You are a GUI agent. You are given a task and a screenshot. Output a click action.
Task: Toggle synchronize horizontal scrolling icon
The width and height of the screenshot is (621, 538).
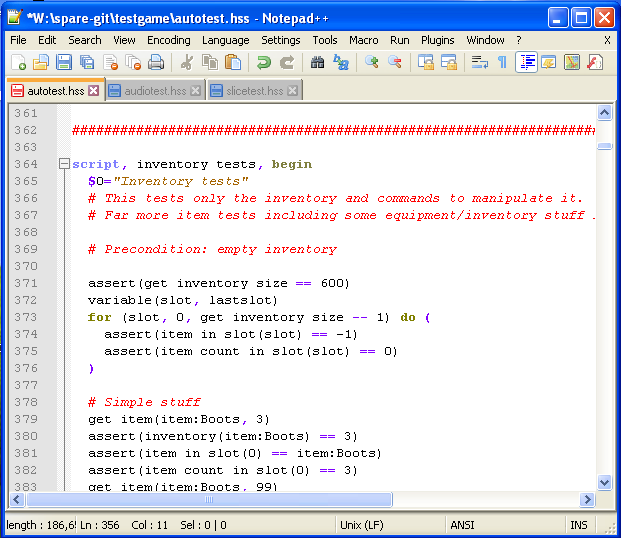click(449, 63)
